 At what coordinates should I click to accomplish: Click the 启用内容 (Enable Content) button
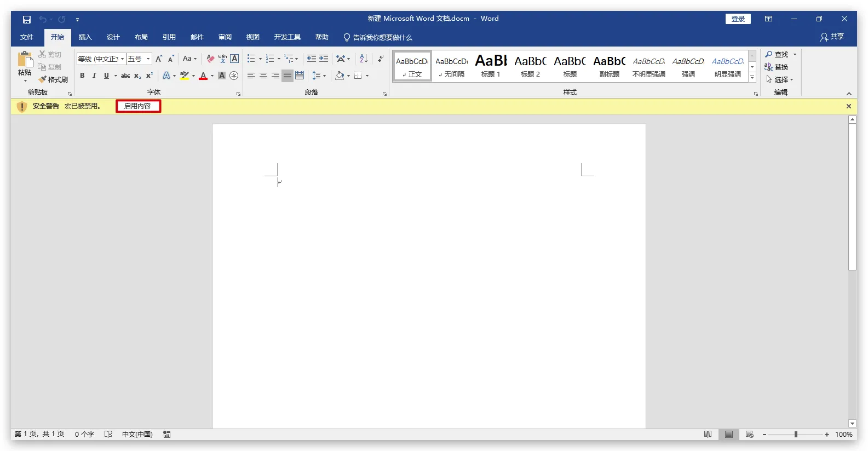click(x=138, y=106)
